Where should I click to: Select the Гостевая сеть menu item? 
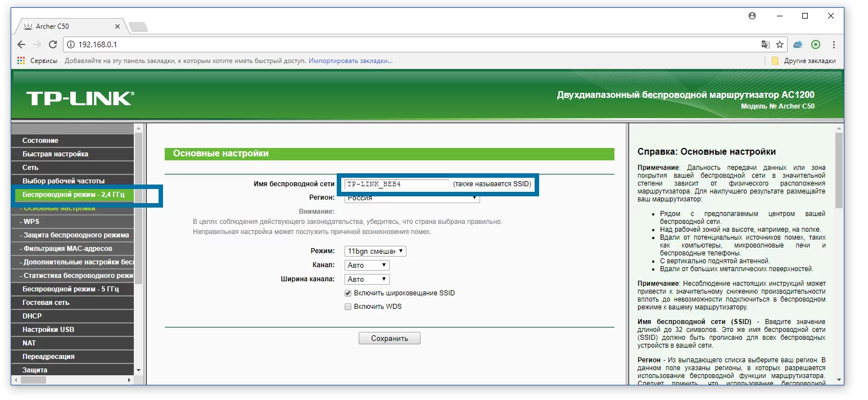click(x=46, y=303)
